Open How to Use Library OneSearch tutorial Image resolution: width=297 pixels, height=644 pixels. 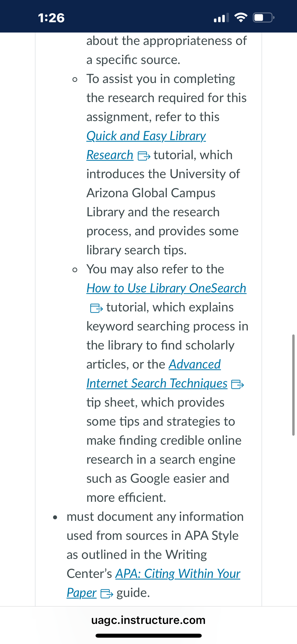166,288
